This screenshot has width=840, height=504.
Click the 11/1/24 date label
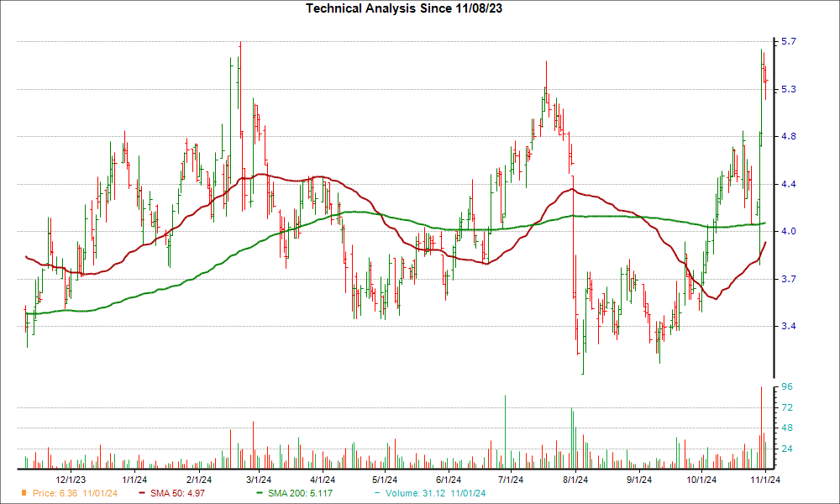click(x=764, y=480)
